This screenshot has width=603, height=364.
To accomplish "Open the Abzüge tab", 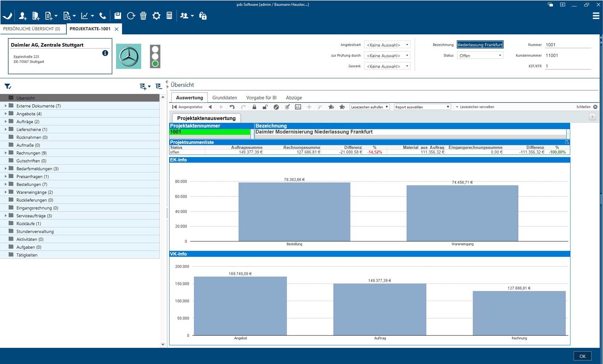I will pyautogui.click(x=294, y=97).
